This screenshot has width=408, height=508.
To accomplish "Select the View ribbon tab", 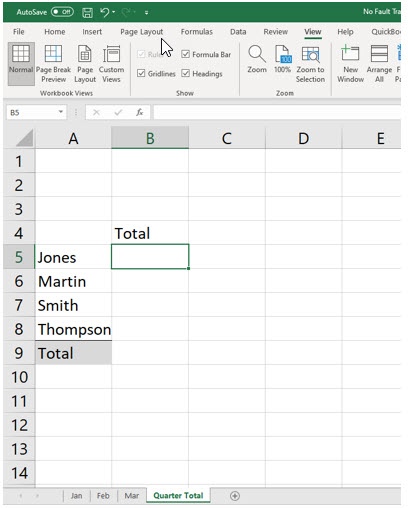I will pos(313,32).
